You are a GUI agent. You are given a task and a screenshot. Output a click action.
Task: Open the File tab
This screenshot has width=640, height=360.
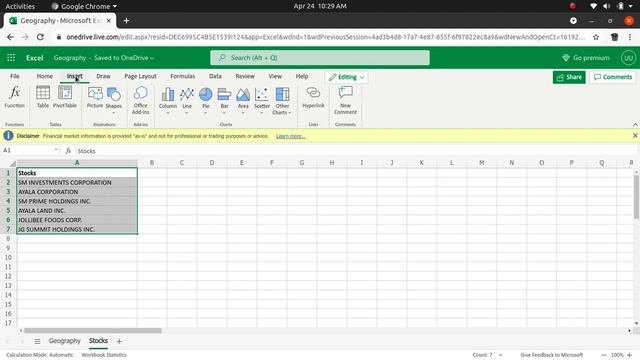(x=15, y=76)
